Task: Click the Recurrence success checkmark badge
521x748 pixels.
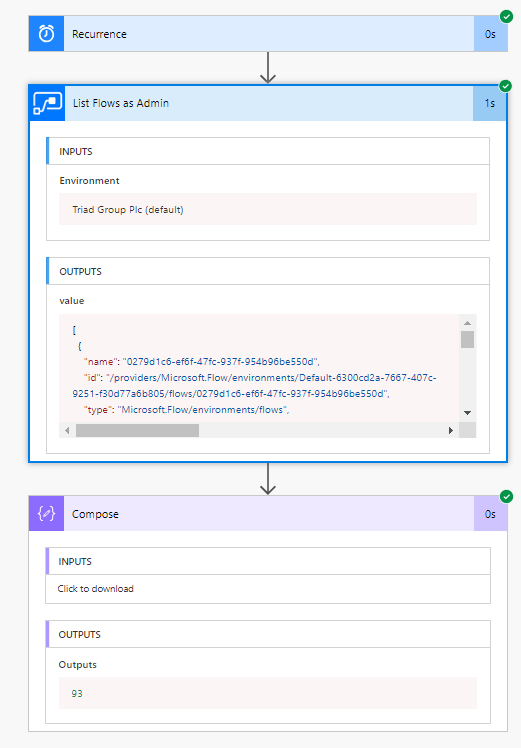Action: [x=506, y=17]
